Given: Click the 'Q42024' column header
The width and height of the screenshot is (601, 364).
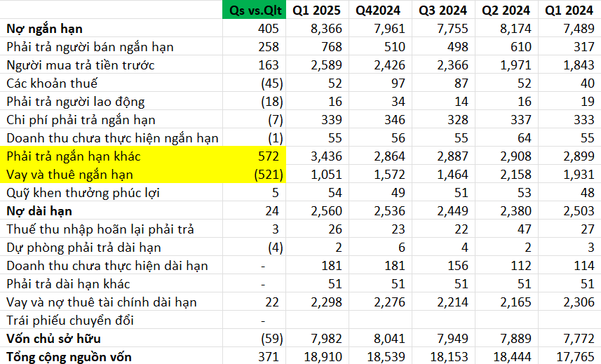Looking at the screenshot, I should tap(378, 11).
